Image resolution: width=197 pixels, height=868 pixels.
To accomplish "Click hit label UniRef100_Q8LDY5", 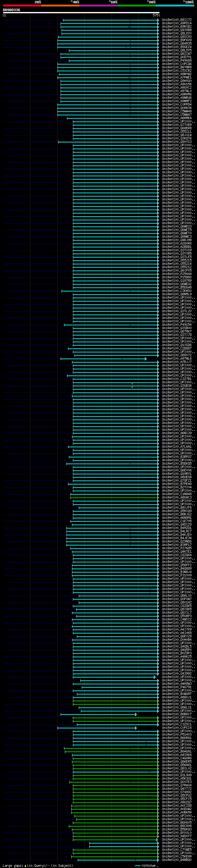I will [x=177, y=50].
